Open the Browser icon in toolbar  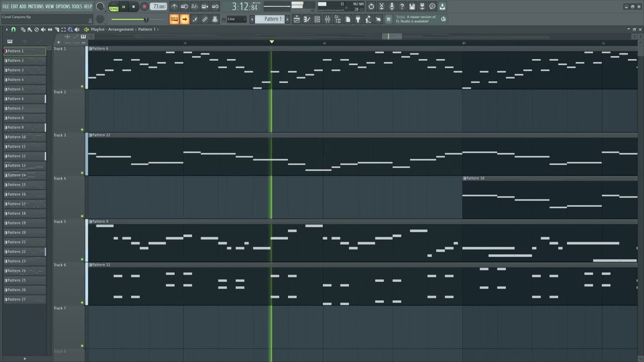338,19
